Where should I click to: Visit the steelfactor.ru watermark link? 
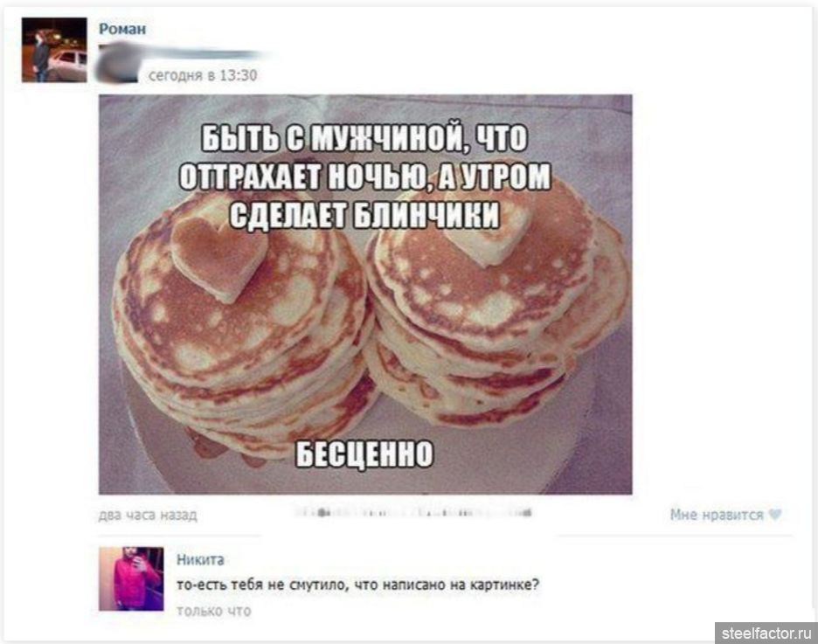766,633
